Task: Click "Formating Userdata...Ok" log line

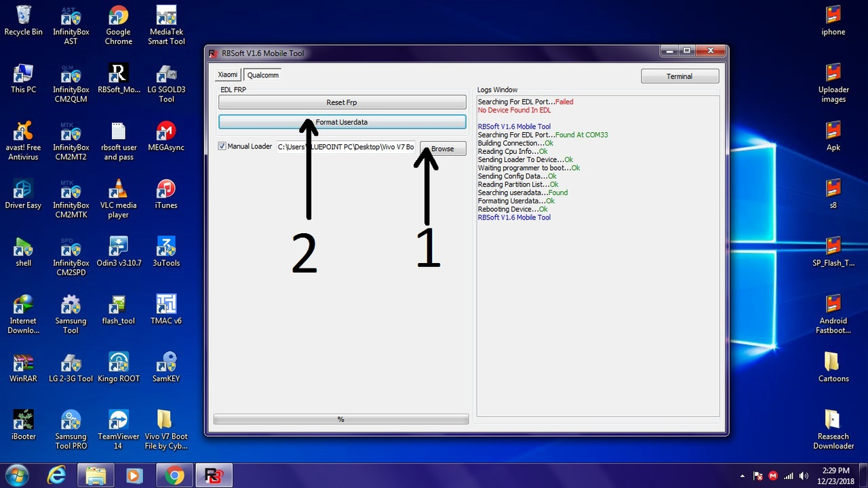Action: click(516, 201)
